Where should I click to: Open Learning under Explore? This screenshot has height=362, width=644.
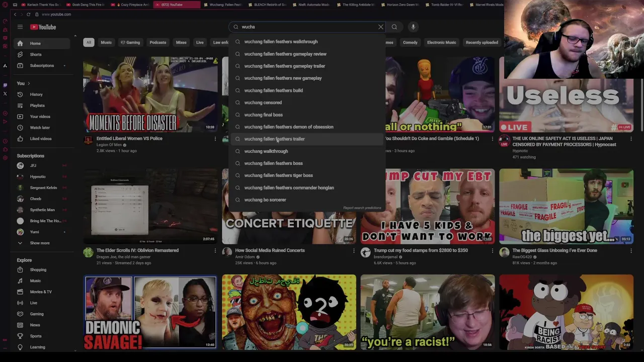42,347
